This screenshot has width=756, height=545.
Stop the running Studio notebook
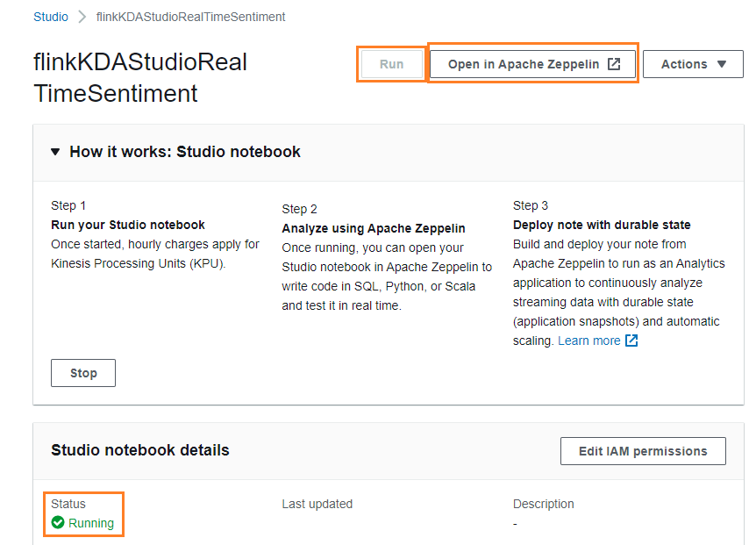83,373
